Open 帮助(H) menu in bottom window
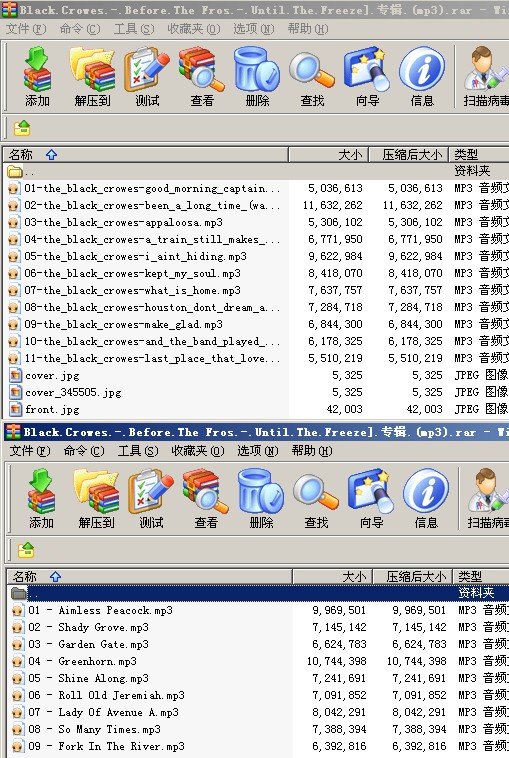This screenshot has height=758, width=509. [312, 451]
